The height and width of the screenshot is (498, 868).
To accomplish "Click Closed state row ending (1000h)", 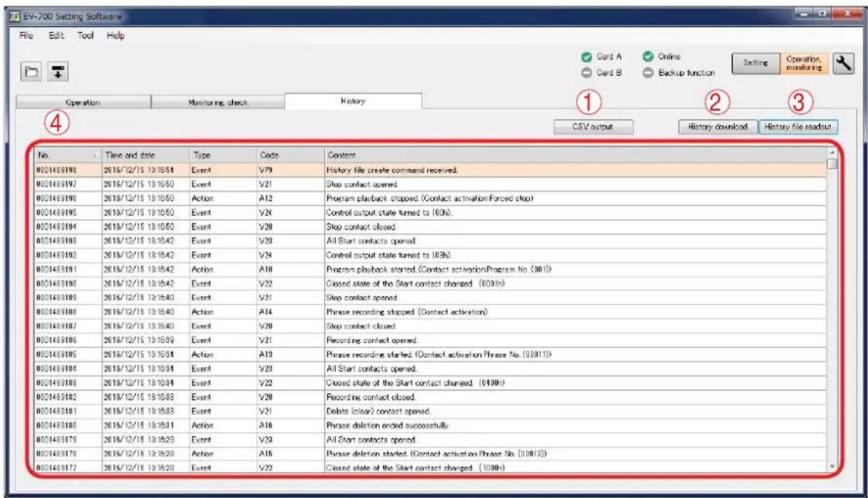I will (x=431, y=468).
